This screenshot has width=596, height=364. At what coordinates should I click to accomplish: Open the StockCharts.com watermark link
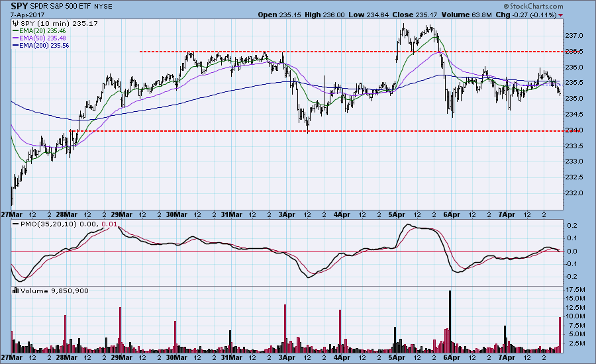(x=533, y=6)
